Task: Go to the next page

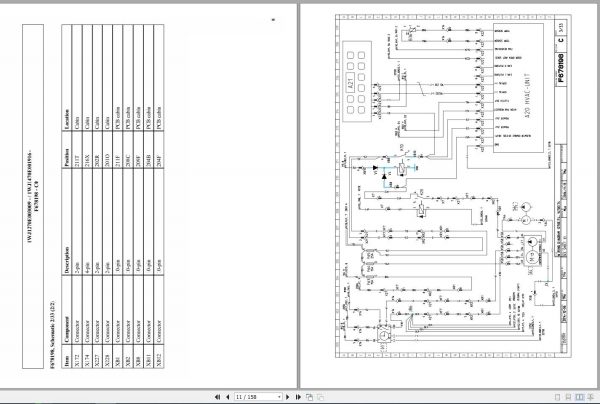Action: click(x=288, y=397)
